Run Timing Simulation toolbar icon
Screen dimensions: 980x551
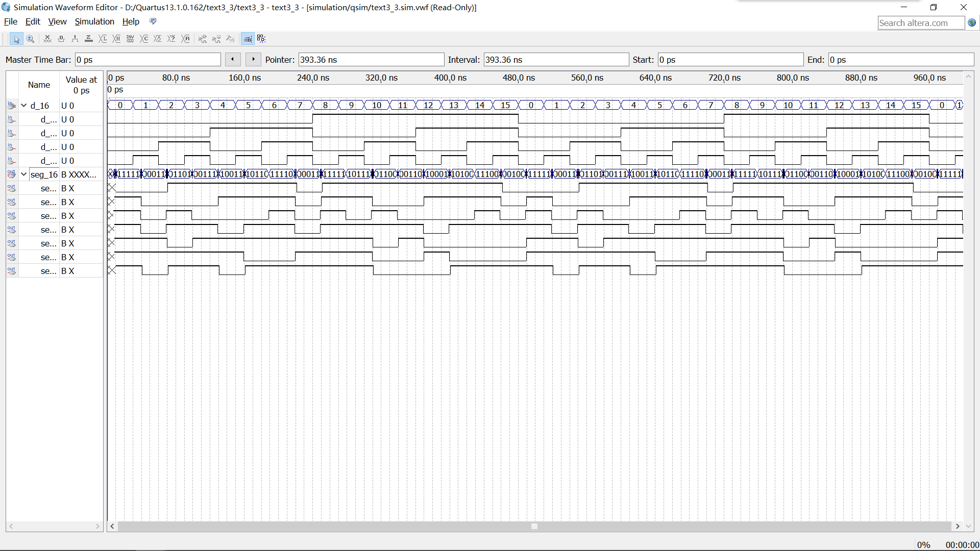tap(216, 39)
